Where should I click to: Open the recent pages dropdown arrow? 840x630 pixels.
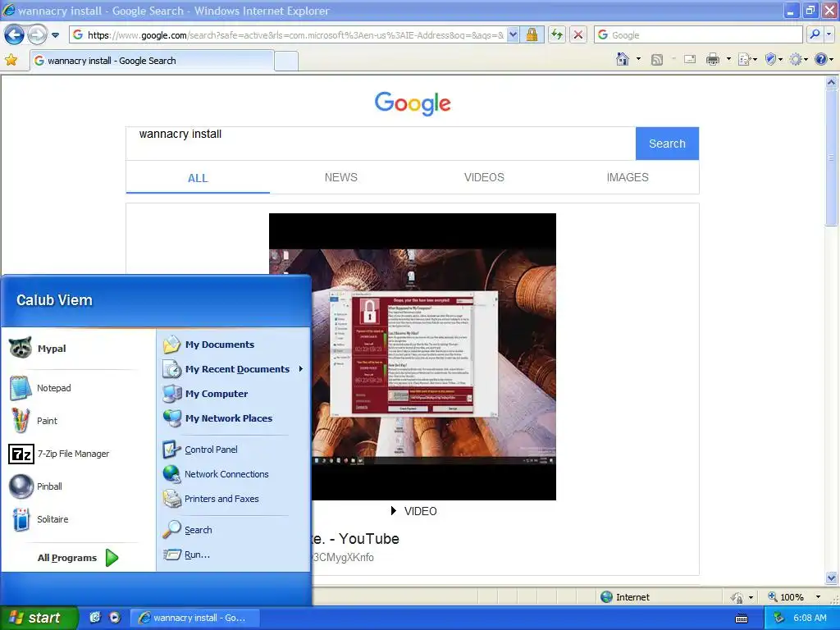click(x=55, y=35)
